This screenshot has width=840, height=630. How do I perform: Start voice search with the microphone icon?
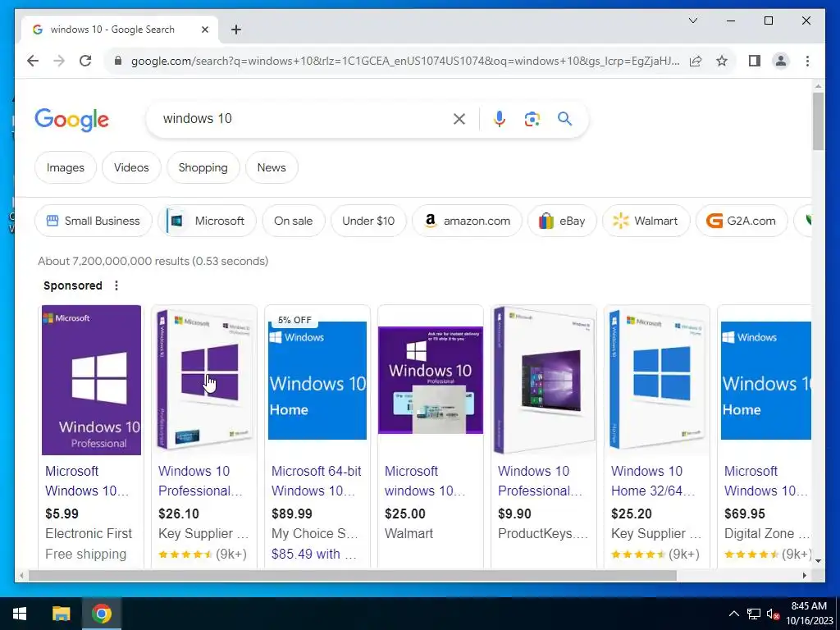coord(500,119)
